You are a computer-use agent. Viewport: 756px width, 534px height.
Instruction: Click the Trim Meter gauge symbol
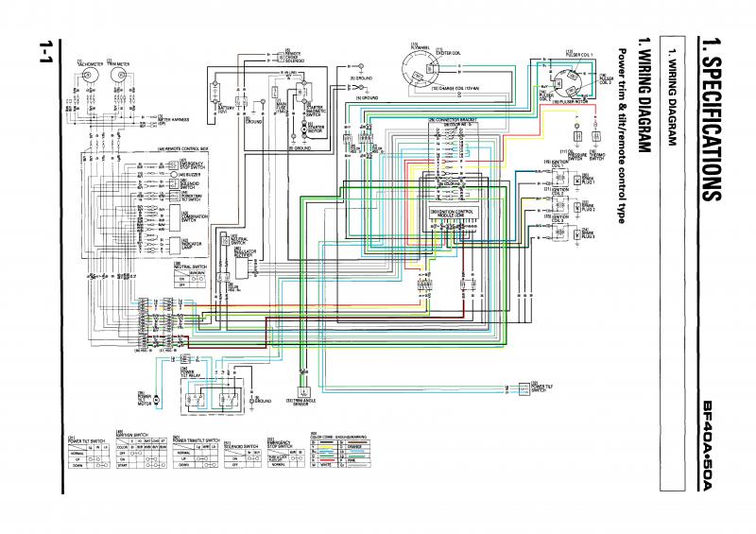[119, 76]
